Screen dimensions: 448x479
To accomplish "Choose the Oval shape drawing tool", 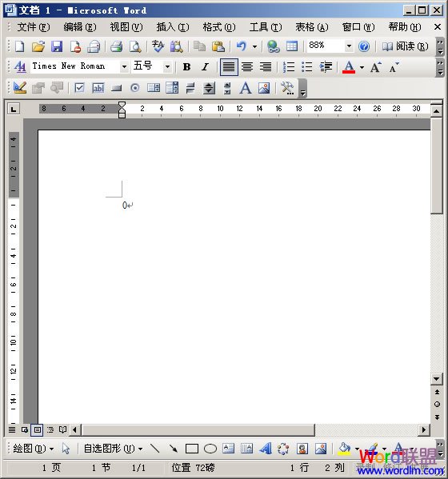I will (210, 449).
